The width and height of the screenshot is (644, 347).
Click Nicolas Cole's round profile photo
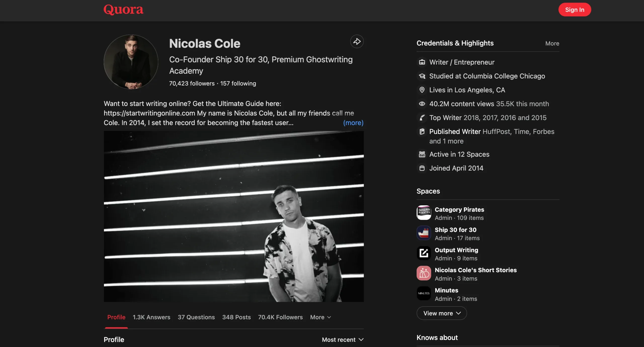click(x=131, y=62)
